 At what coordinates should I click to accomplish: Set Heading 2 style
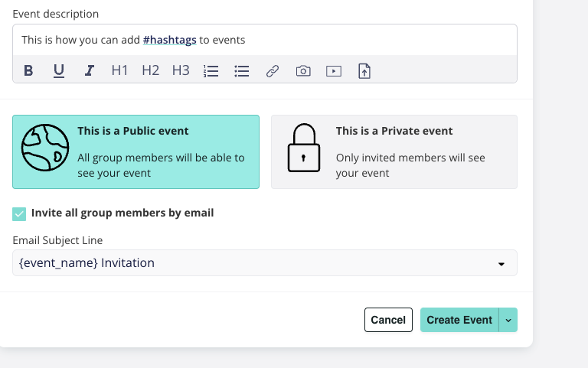(150, 70)
